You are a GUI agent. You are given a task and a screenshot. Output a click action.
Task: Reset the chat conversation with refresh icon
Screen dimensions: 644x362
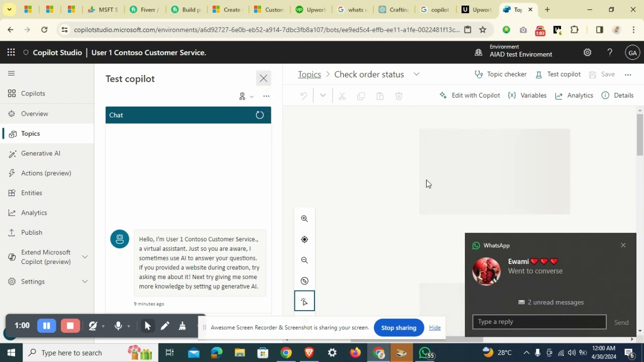click(260, 115)
